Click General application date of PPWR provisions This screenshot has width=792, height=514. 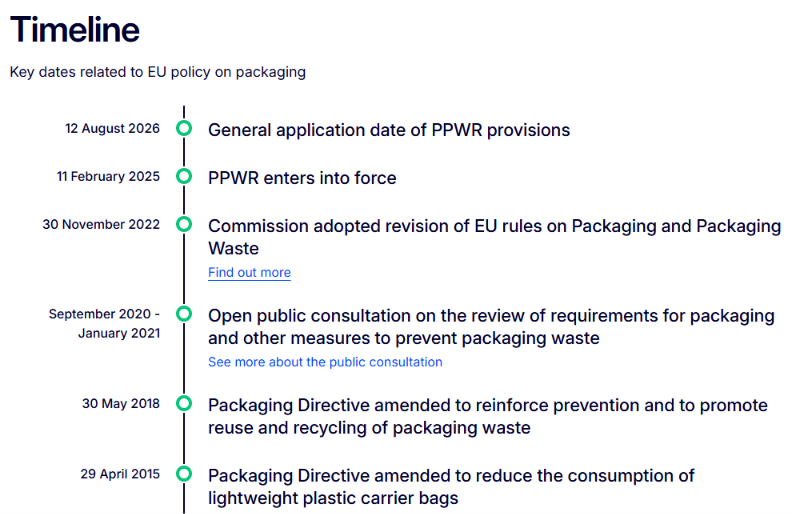pos(389,130)
